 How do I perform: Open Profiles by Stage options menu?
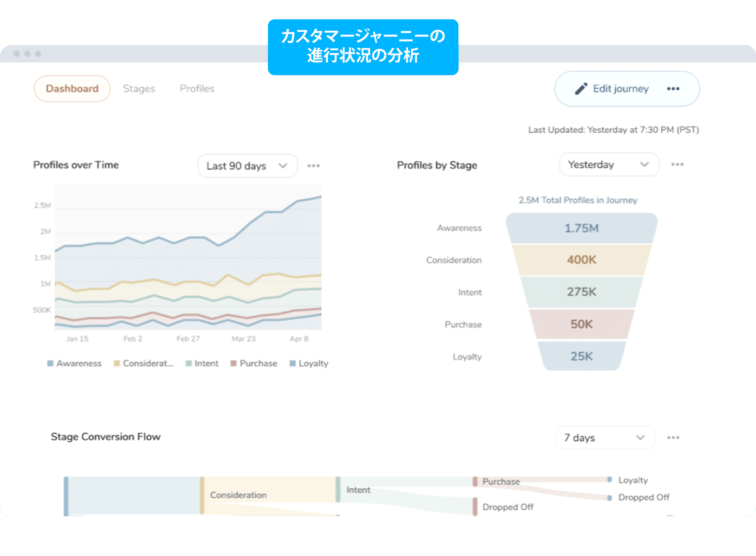pos(677,164)
